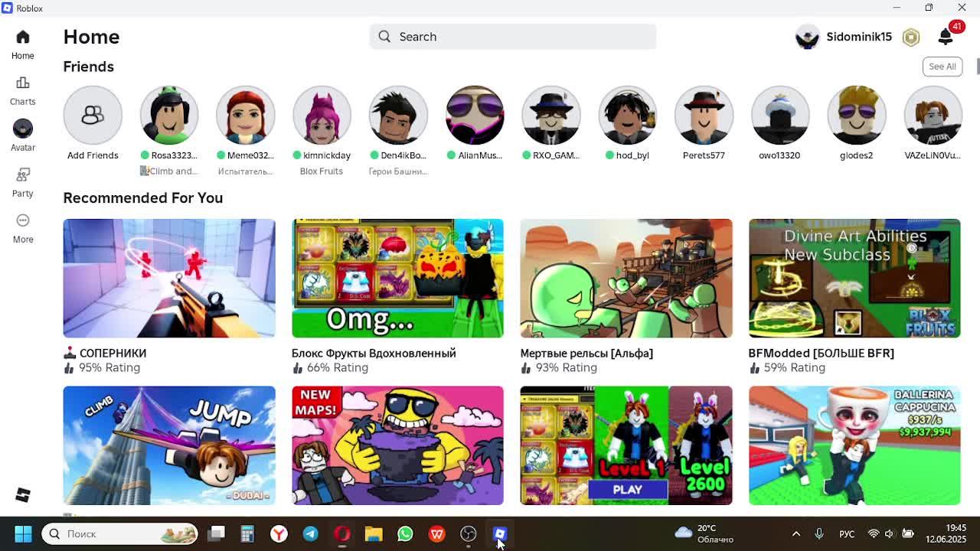Click the Climb and... status under Rosa3323
The image size is (980, 551).
(x=169, y=171)
